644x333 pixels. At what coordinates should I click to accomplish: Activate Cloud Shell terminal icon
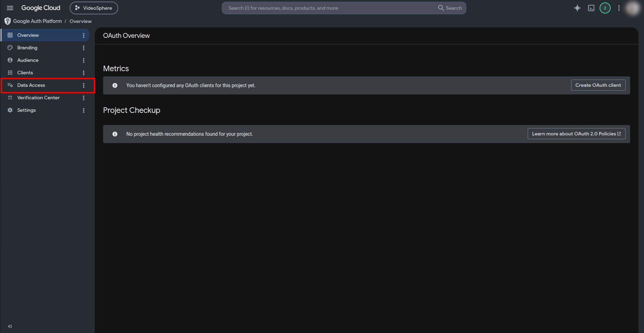click(591, 8)
